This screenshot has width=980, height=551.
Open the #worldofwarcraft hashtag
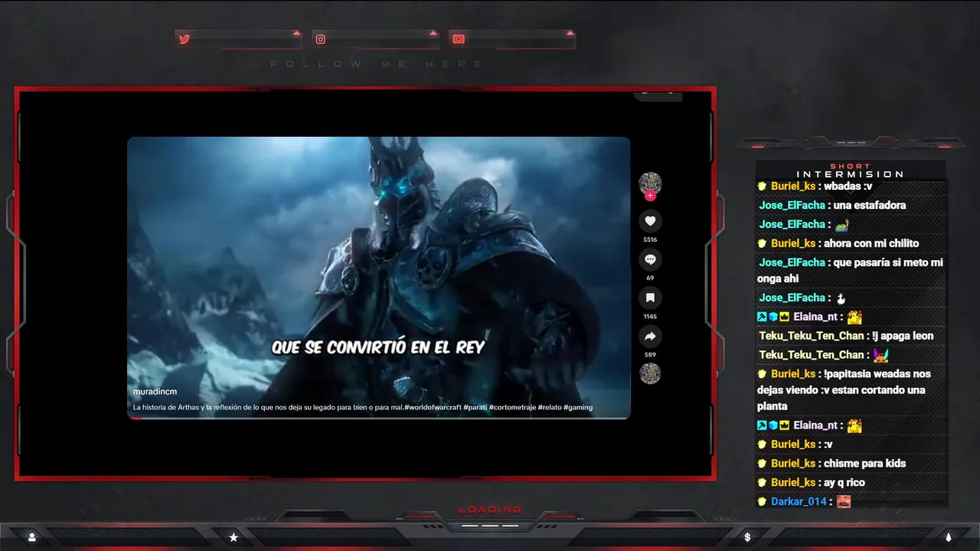(433, 407)
